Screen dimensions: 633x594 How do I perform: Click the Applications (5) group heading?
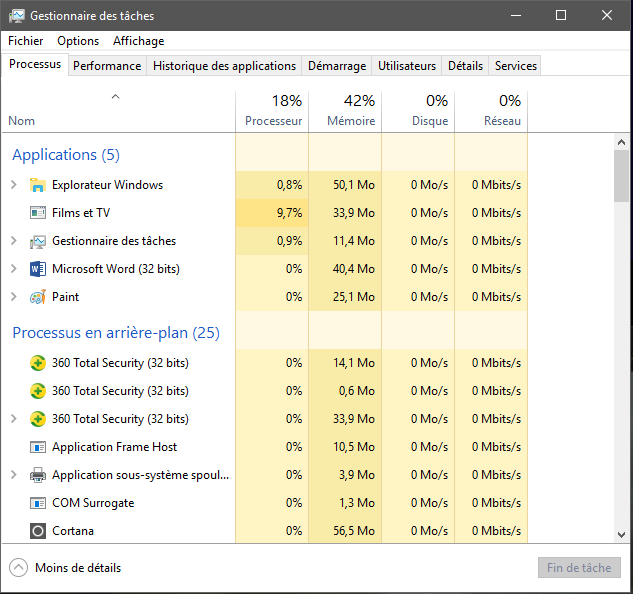click(x=66, y=155)
